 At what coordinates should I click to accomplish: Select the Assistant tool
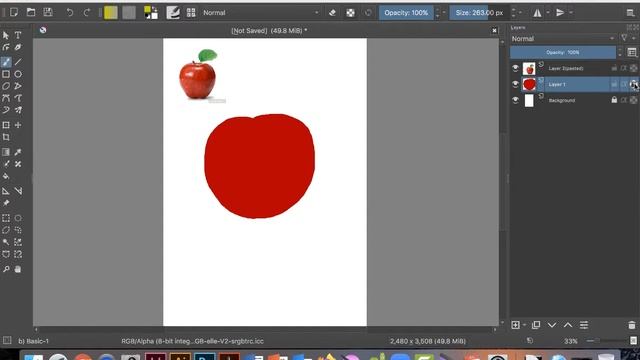pyautogui.click(x=6, y=191)
